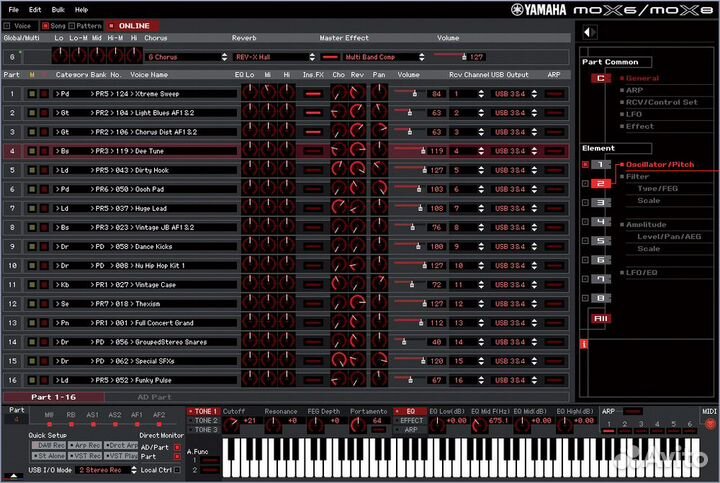Change receive channel stepper for part 1
This screenshot has height=483, width=720.
(481, 94)
